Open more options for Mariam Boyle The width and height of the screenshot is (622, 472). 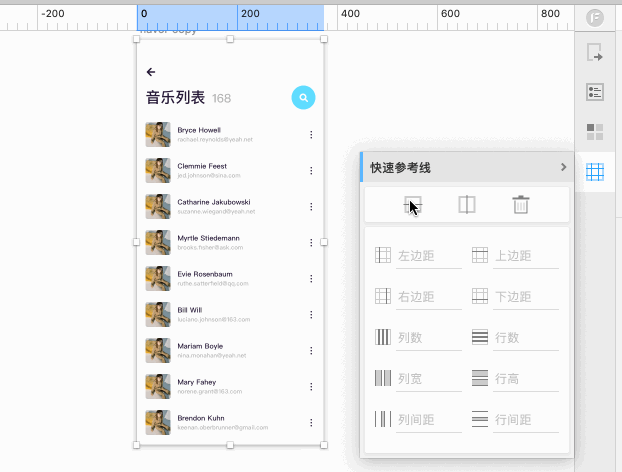click(311, 351)
